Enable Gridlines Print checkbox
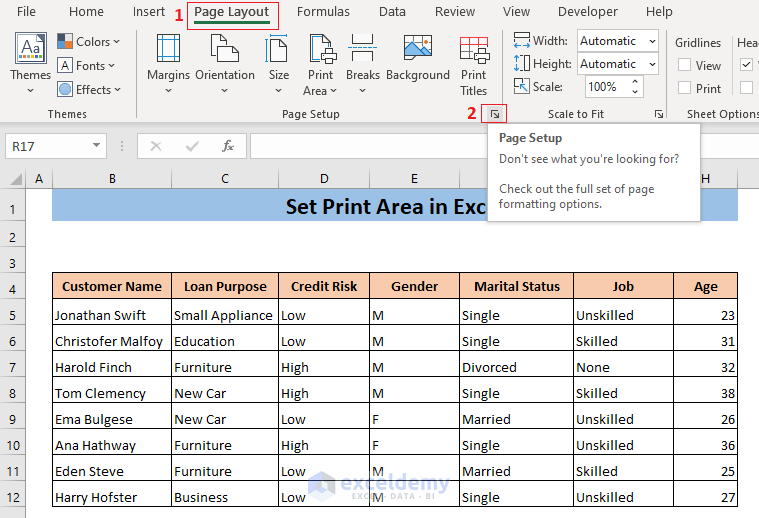Screen dimensions: 759x518 (685, 89)
